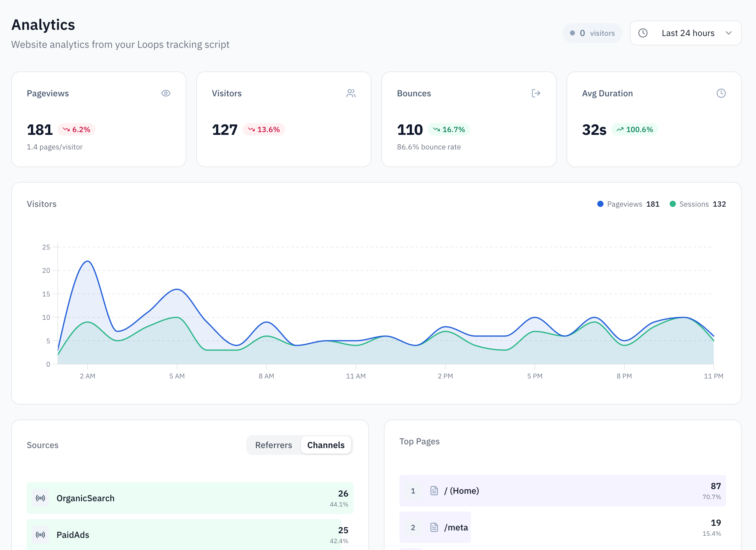Select the Channels tab in Sources
Viewport: 756px width, 550px height.
326,445
